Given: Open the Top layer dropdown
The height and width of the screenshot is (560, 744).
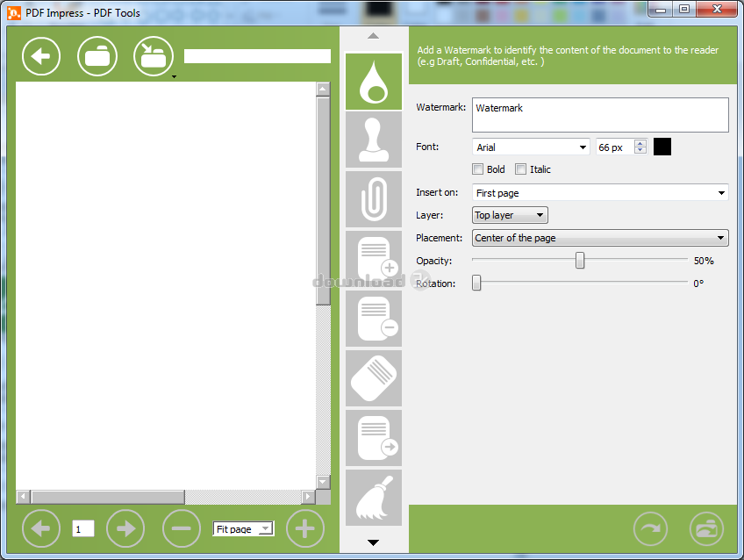Looking at the screenshot, I should pyautogui.click(x=510, y=215).
